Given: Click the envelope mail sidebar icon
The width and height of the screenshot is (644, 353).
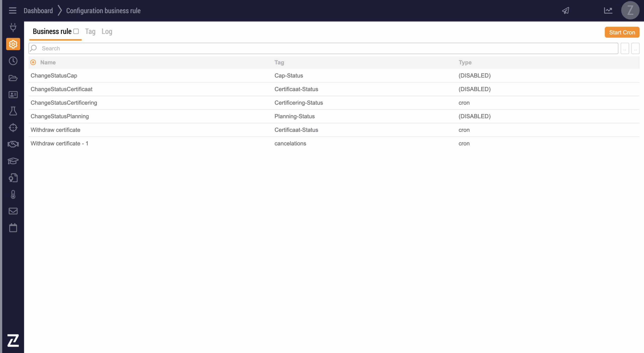Looking at the screenshot, I should click(13, 211).
